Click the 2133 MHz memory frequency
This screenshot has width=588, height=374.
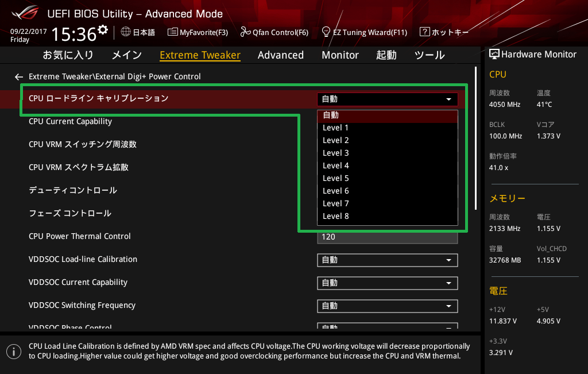pyautogui.click(x=504, y=229)
